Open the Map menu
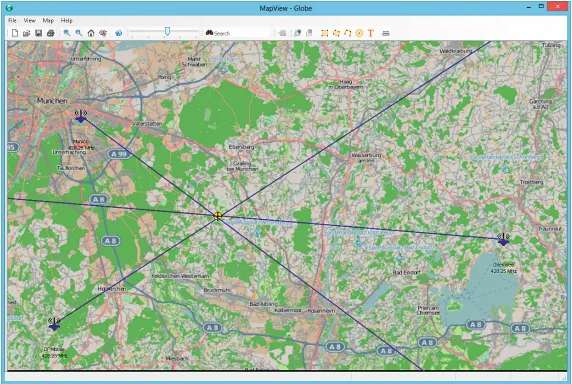 48,20
